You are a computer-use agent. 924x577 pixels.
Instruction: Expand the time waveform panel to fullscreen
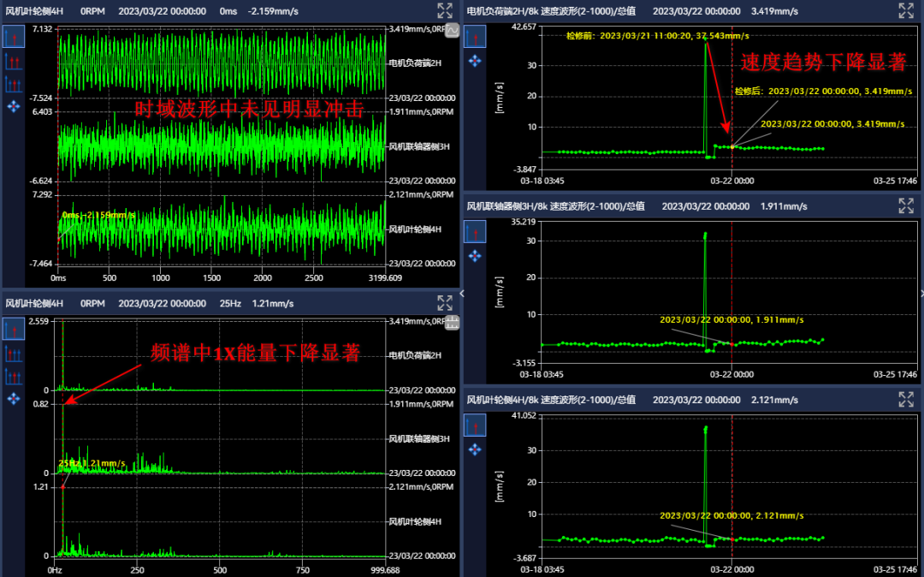(445, 10)
